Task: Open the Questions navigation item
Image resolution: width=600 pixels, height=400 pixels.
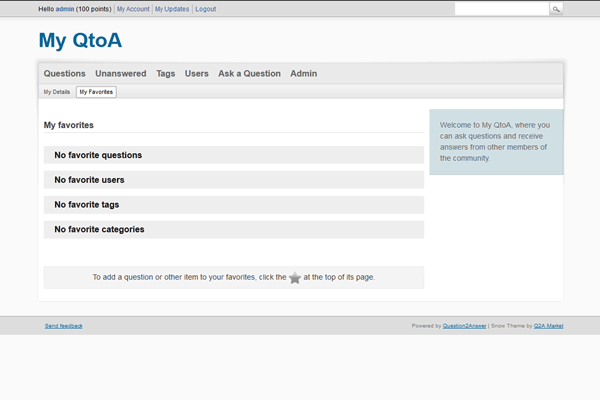Action: (x=65, y=74)
